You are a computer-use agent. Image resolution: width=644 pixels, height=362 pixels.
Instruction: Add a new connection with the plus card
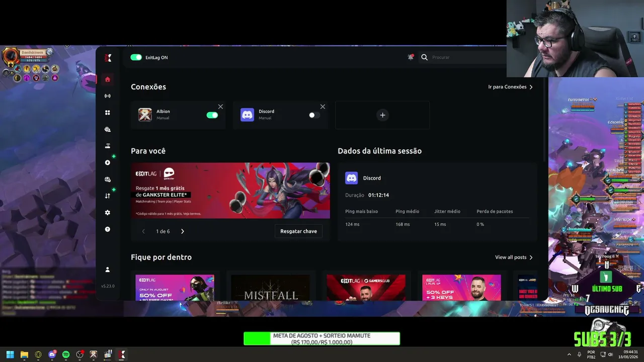[x=382, y=115]
